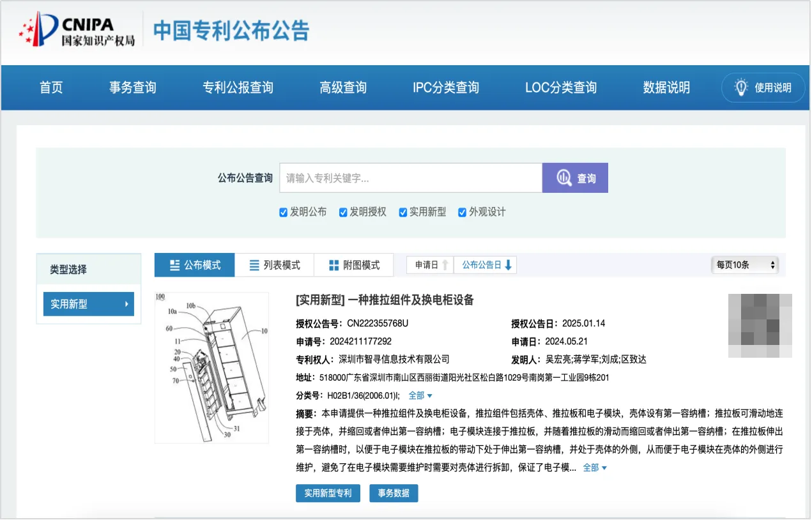Sort by 公布公告日 down arrow icon

[509, 264]
